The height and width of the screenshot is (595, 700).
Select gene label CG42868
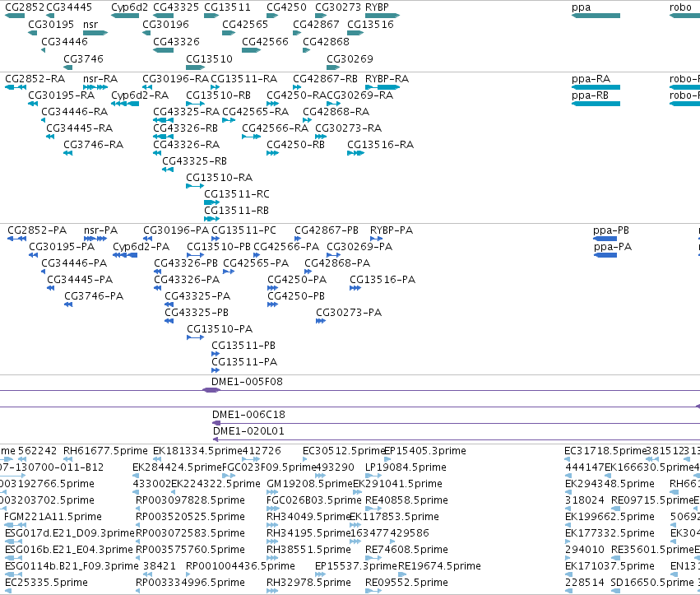(x=326, y=41)
